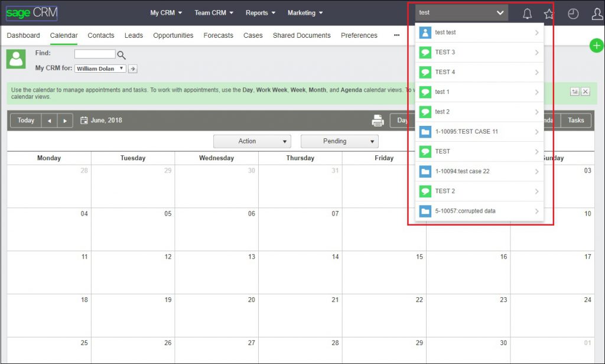This screenshot has width=605, height=364.
Task: Click the search magnifier next to Find
Action: tap(122, 54)
